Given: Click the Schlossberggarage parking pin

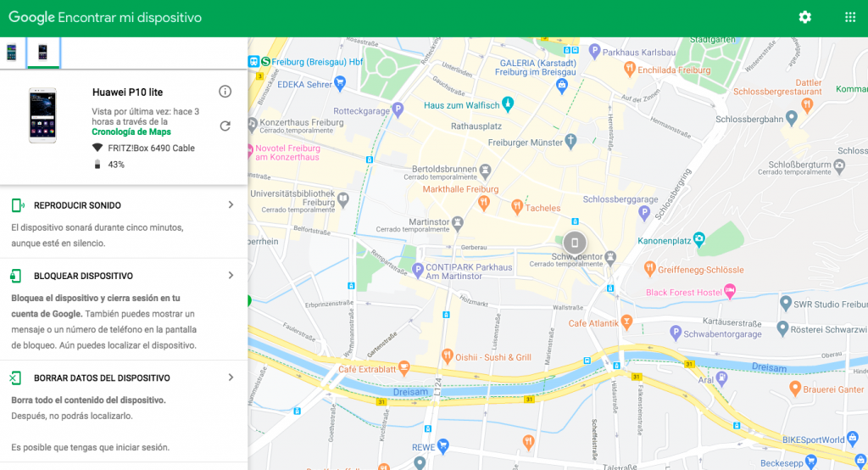Looking at the screenshot, I should click(x=644, y=212).
